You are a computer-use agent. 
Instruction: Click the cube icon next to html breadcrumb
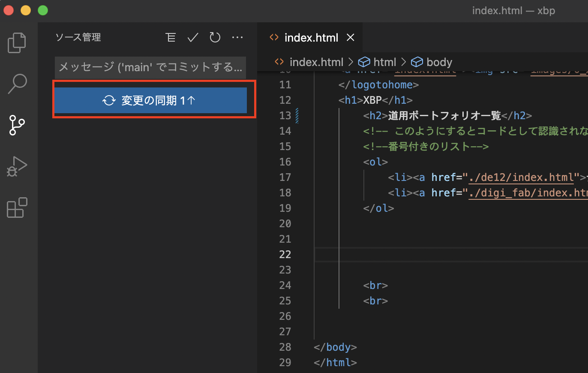point(363,62)
